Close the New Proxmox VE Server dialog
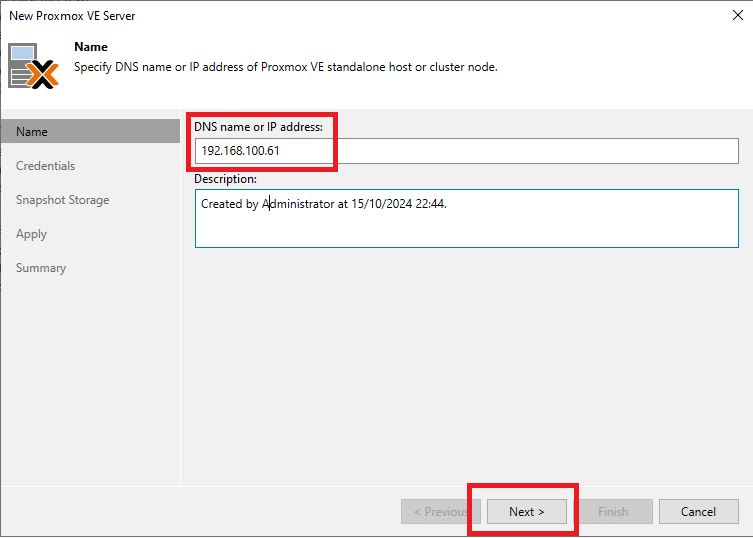The width and height of the screenshot is (753, 538). [x=738, y=15]
